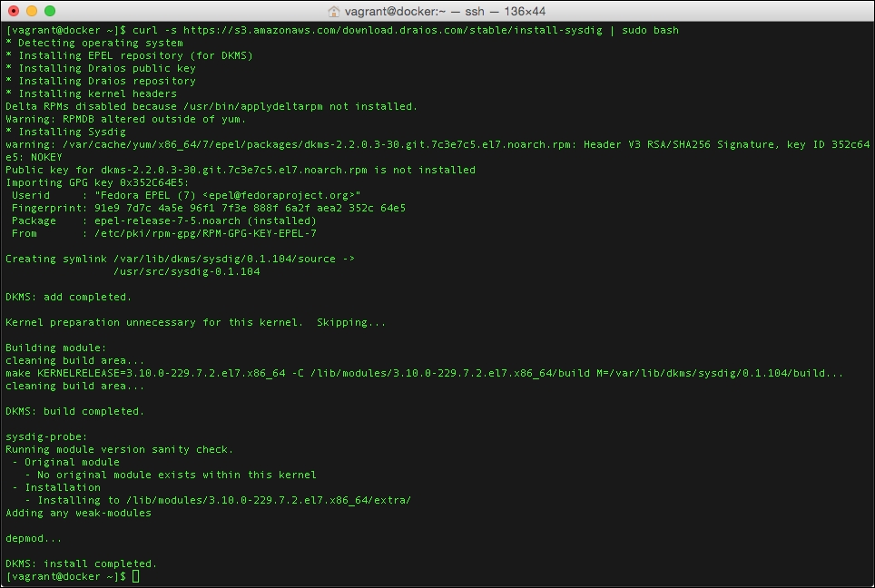Click the 'make KERNELRELEASE=' command line
The width and height of the screenshot is (875, 588).
coord(424,373)
